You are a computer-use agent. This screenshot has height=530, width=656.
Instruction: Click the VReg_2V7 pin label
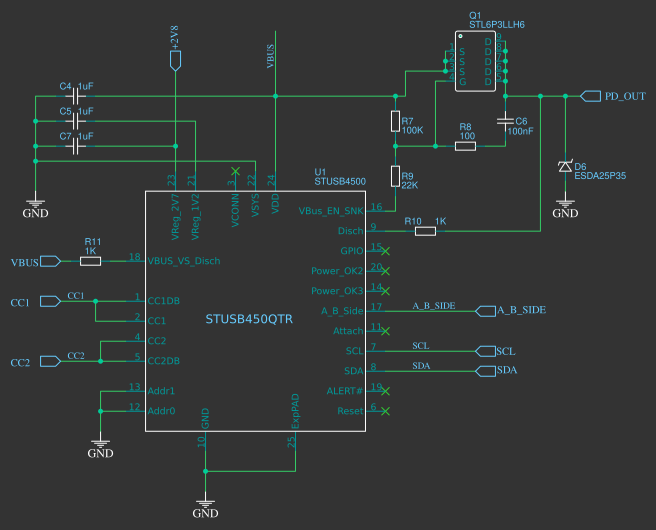pyautogui.click(x=175, y=217)
